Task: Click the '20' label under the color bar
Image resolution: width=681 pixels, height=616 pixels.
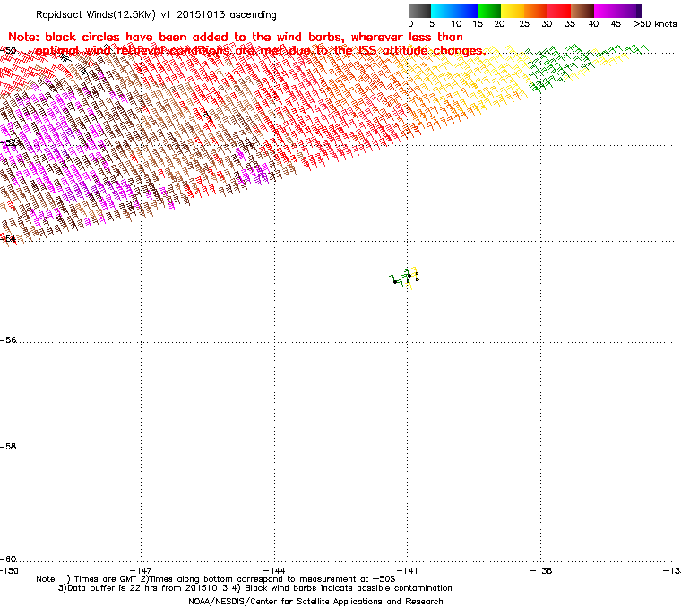Action: pos(499,24)
